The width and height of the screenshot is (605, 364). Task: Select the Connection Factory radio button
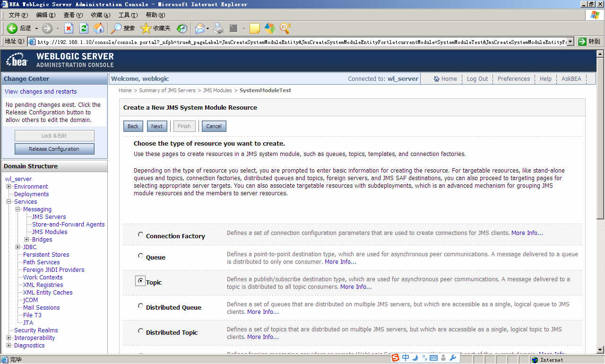(x=140, y=234)
